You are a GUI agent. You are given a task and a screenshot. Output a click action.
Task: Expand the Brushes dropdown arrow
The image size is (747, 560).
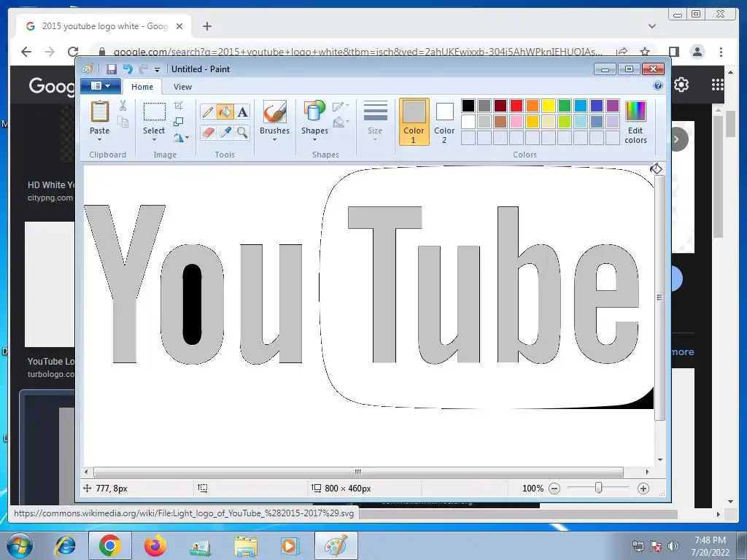(x=274, y=139)
